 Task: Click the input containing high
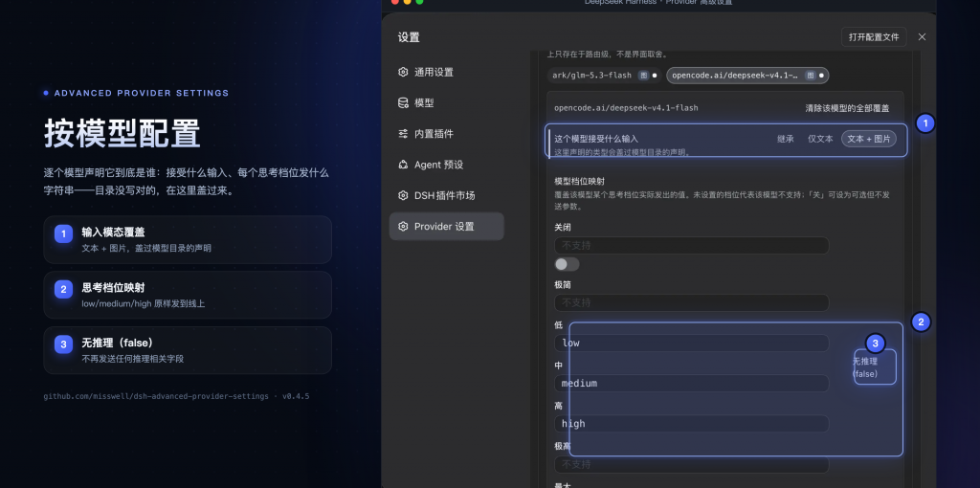click(x=691, y=424)
